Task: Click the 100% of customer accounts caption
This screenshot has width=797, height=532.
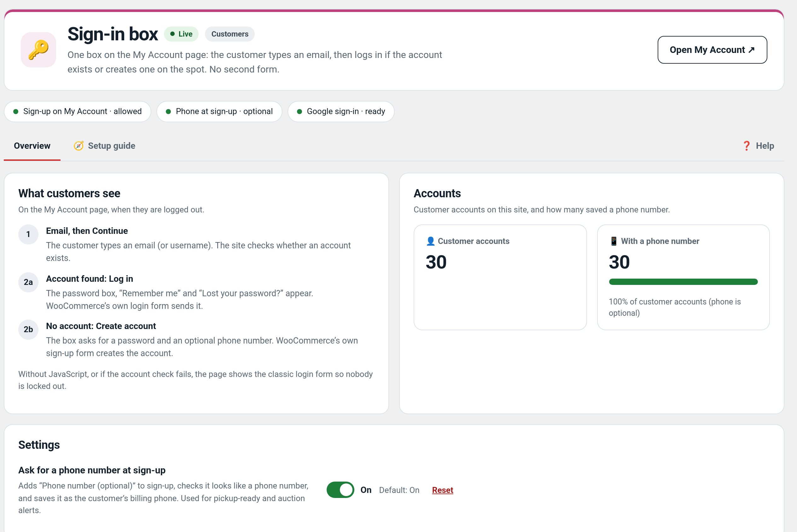Action: 675,307
